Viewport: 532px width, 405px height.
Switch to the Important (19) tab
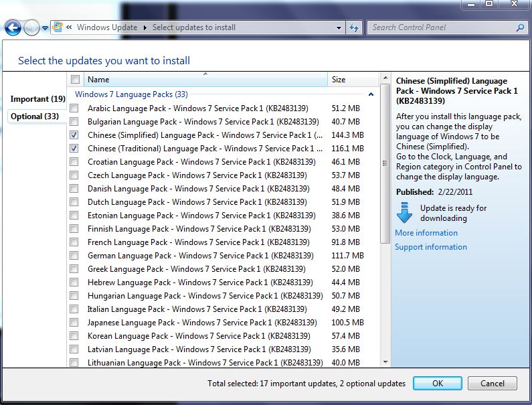tap(37, 99)
